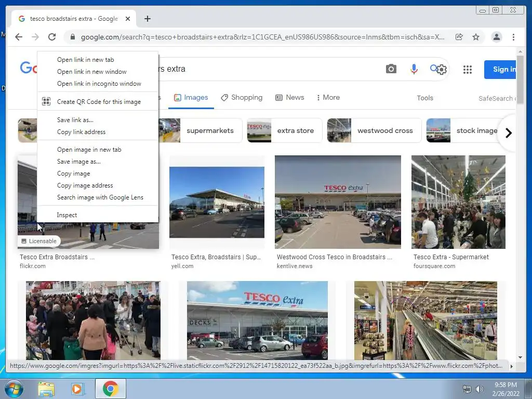Open kentlive.news source link
532x399 pixels.
point(295,266)
